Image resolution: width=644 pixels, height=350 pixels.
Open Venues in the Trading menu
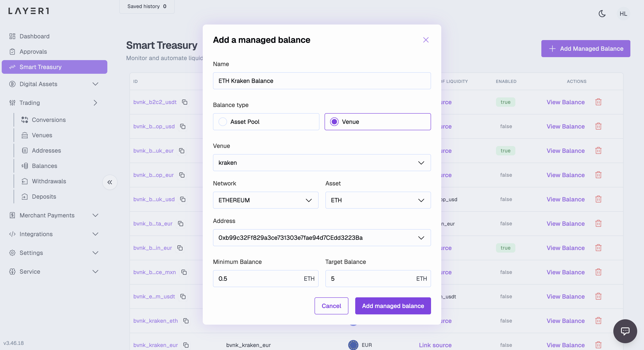pos(42,135)
